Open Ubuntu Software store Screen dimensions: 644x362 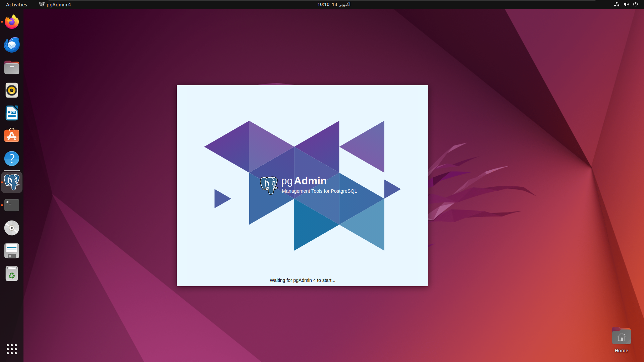tap(12, 136)
